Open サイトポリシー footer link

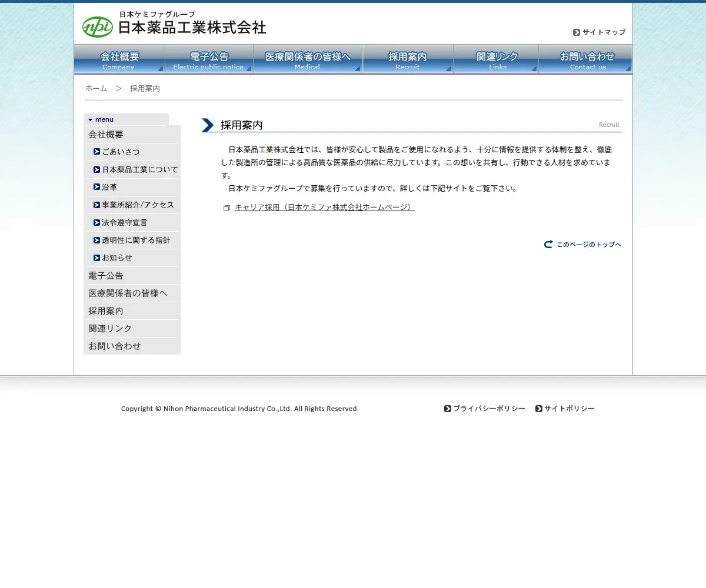point(570,409)
